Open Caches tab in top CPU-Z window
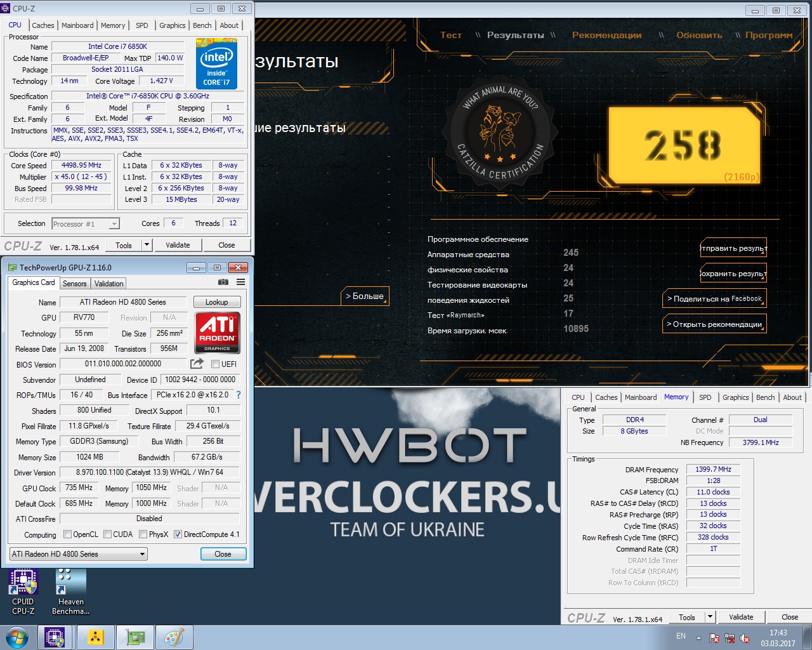The height and width of the screenshot is (650, 812). 43,25
